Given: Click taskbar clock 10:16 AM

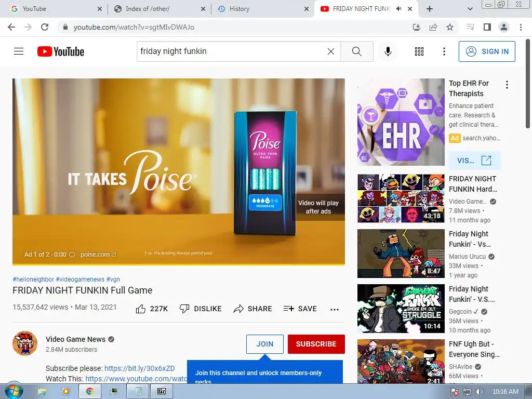Looking at the screenshot, I should [x=505, y=392].
